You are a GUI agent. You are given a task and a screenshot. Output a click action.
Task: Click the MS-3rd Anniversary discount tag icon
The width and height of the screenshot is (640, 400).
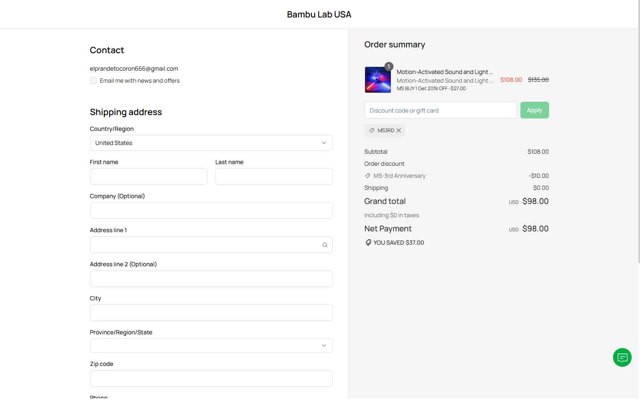pos(368,176)
